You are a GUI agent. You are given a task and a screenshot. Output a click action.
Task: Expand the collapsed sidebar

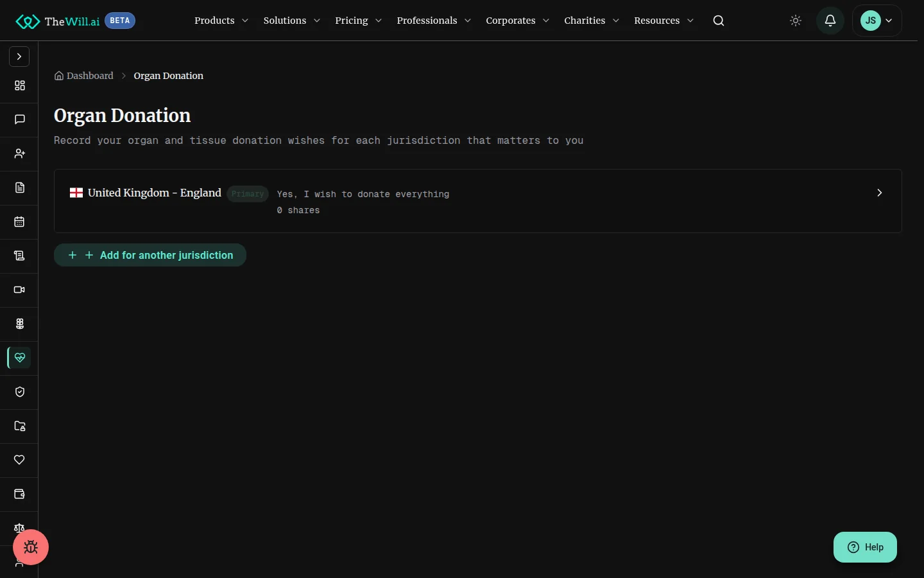19,57
